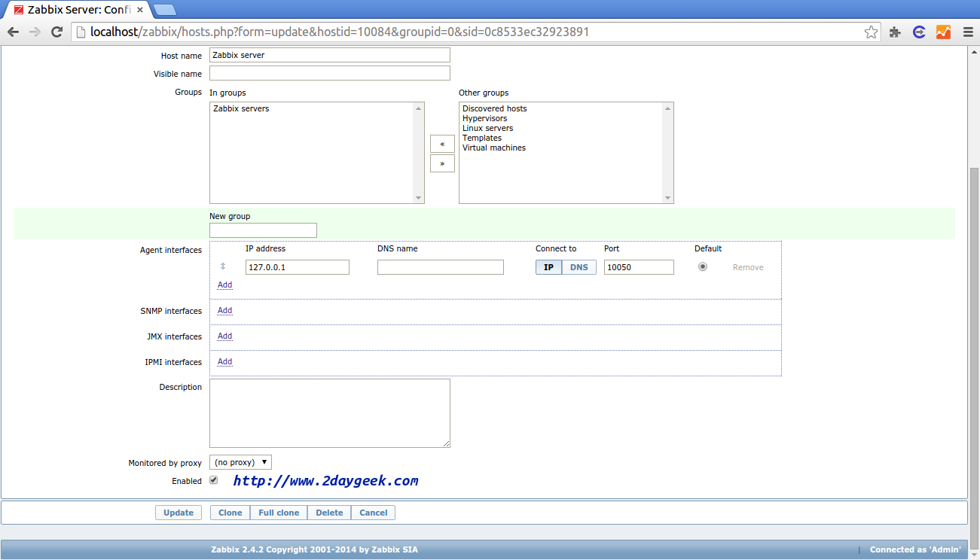Image resolution: width=980 pixels, height=560 pixels.
Task: Open a new browser tab
Action: pos(164,10)
